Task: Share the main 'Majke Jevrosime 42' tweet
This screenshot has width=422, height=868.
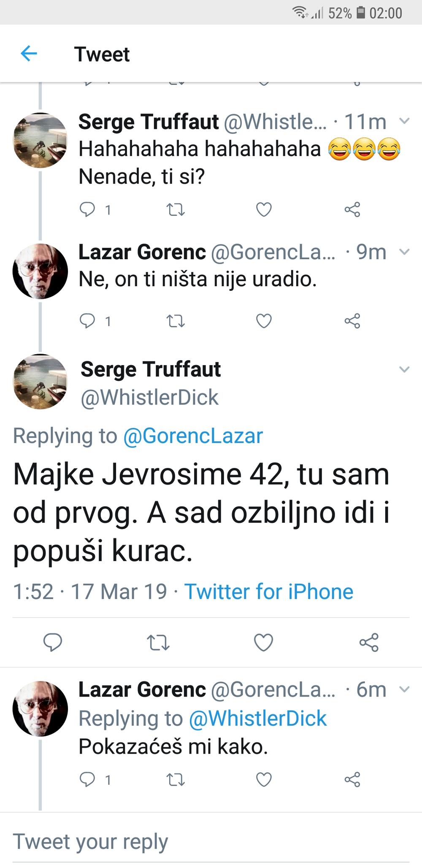Action: tap(369, 642)
